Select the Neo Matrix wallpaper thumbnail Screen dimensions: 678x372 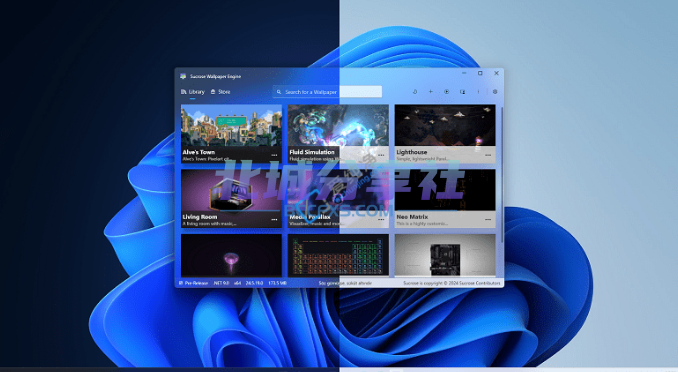click(x=445, y=190)
